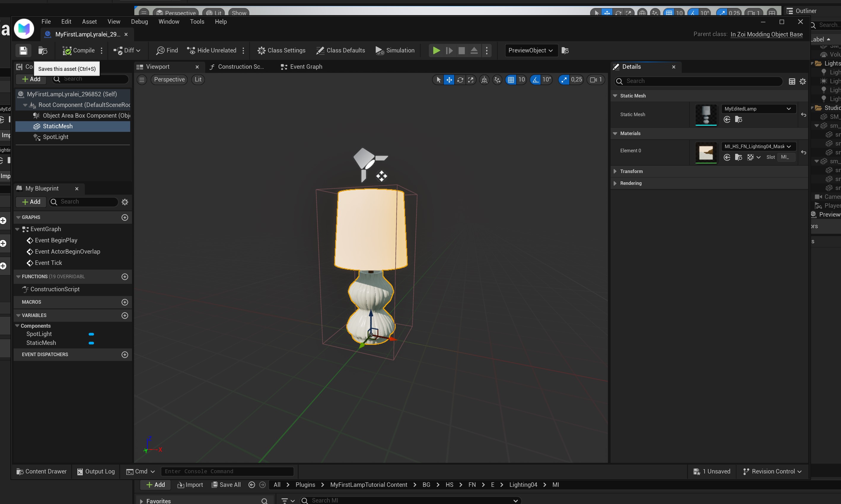The height and width of the screenshot is (504, 841).
Task: Add new event dispatcher plus icon
Action: 125,355
